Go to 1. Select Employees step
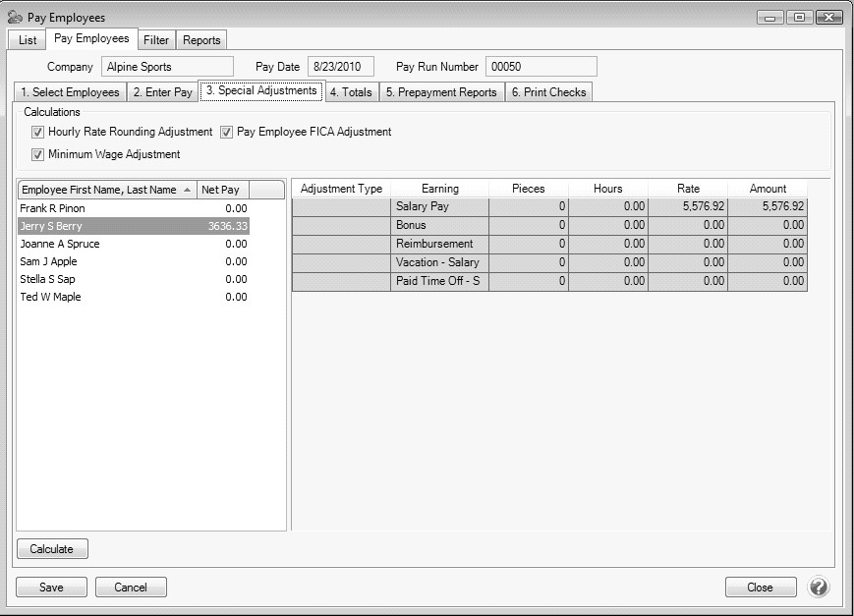The height and width of the screenshot is (616, 854). (70, 92)
